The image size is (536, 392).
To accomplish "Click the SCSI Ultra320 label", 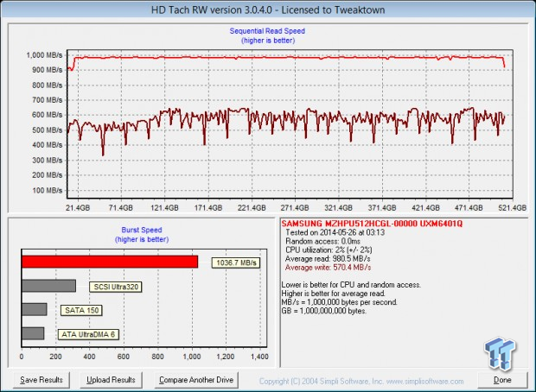I will (116, 287).
